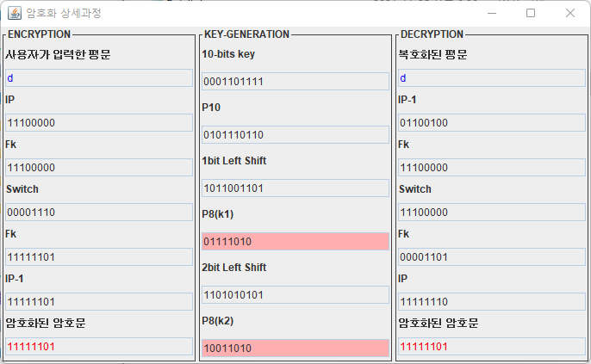Click the 복호화된 평문 label
This screenshot has height=364, width=591.
point(432,54)
